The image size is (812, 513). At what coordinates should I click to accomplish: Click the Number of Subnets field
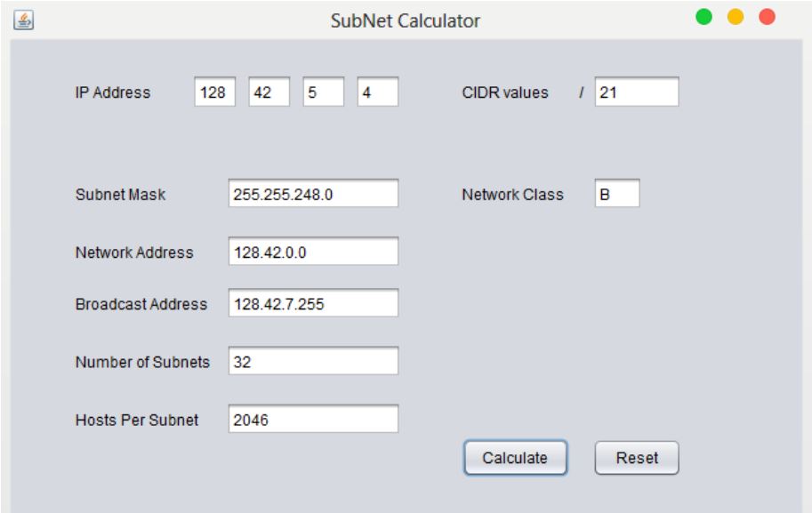coord(313,361)
